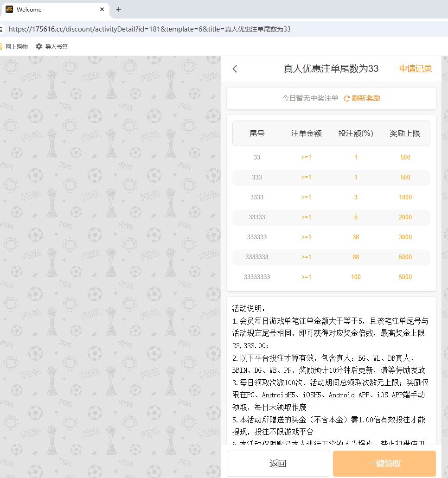The image size is (448, 478).
Task: Click the Welcome tab favicon
Action: pyautogui.click(x=9, y=9)
